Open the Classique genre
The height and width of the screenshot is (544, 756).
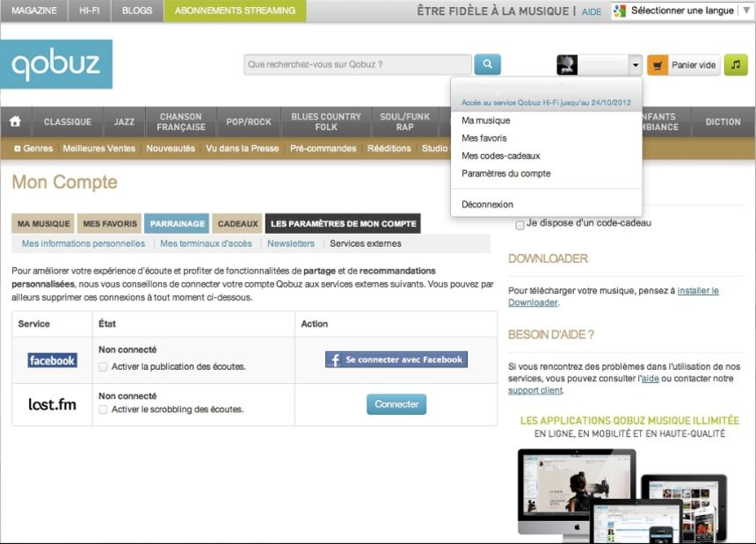pos(68,122)
